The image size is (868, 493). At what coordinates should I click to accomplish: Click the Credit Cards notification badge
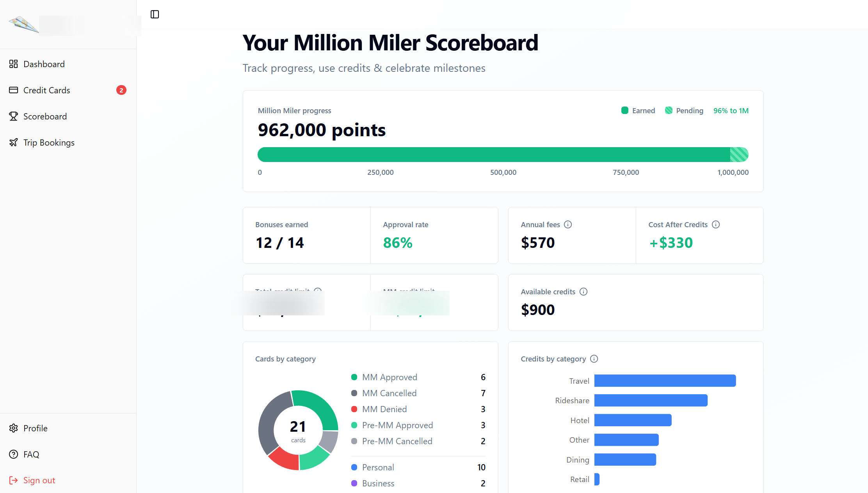(x=121, y=90)
